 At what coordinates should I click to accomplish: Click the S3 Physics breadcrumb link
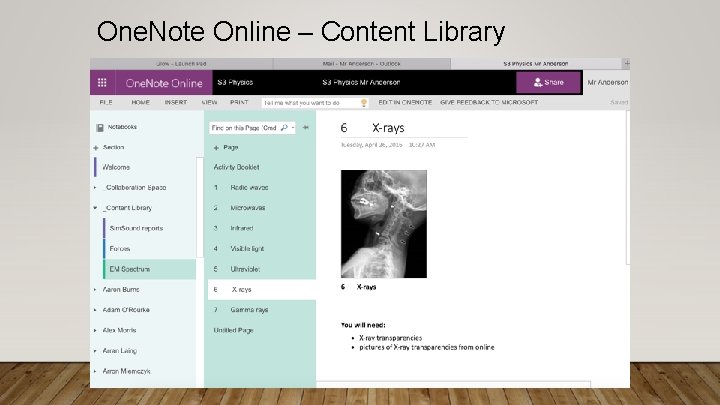pos(235,83)
